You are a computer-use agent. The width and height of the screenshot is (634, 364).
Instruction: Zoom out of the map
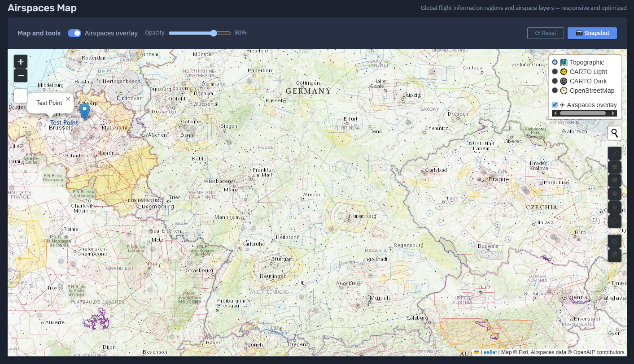[21, 75]
